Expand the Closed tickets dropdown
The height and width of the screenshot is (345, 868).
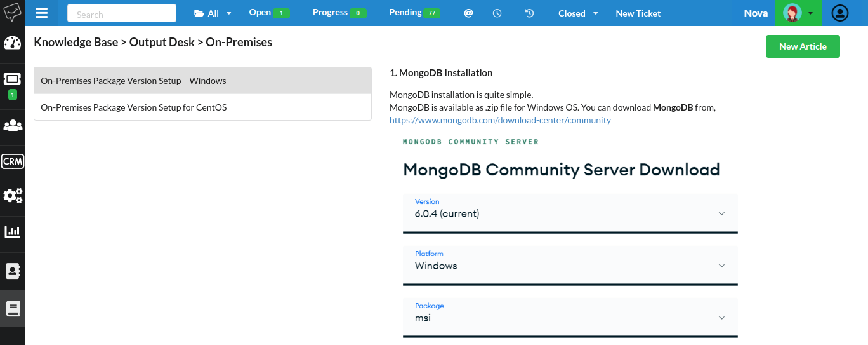pyautogui.click(x=578, y=13)
